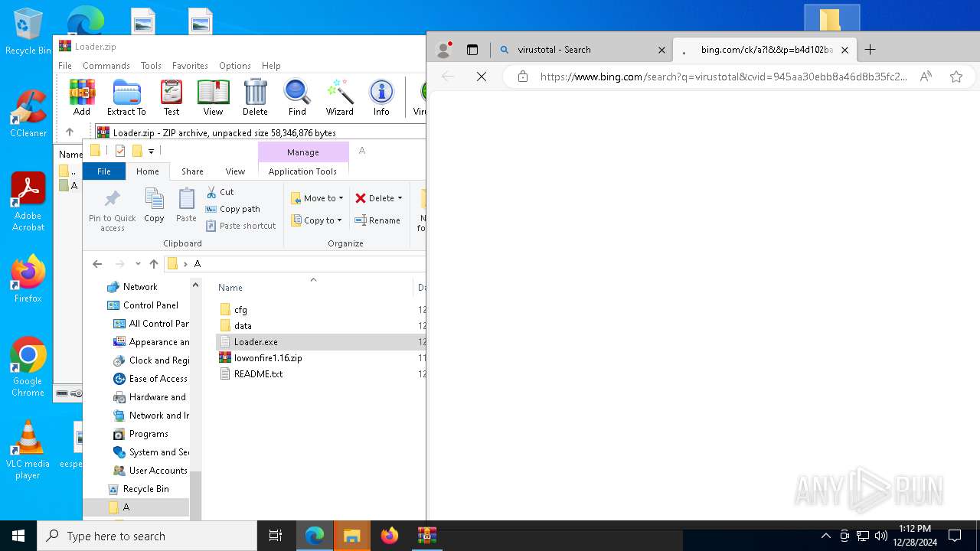
Task: Open Edge tab actions menu icon
Action: pyautogui.click(x=472, y=50)
